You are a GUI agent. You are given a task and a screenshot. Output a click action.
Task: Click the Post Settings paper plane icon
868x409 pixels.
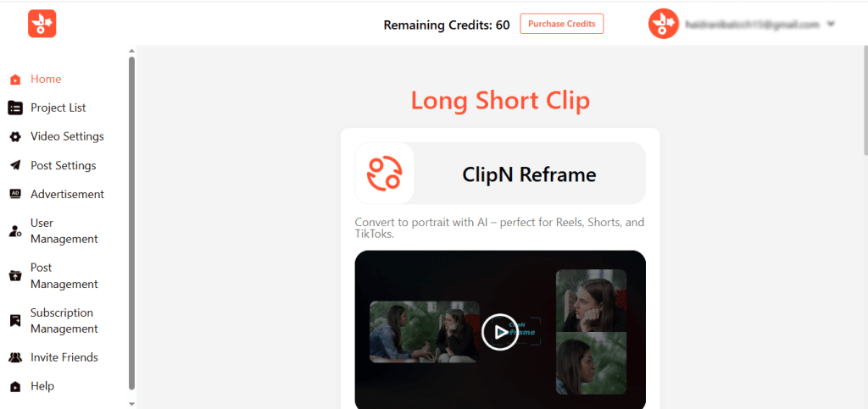coord(15,165)
